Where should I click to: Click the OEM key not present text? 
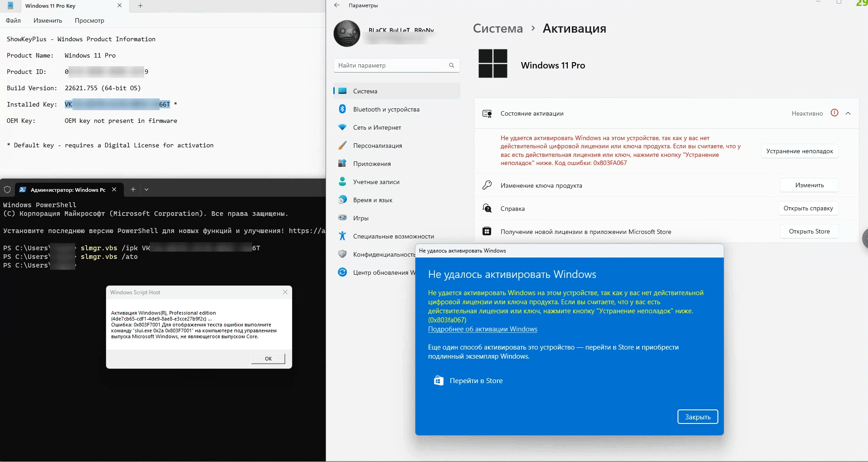[121, 121]
